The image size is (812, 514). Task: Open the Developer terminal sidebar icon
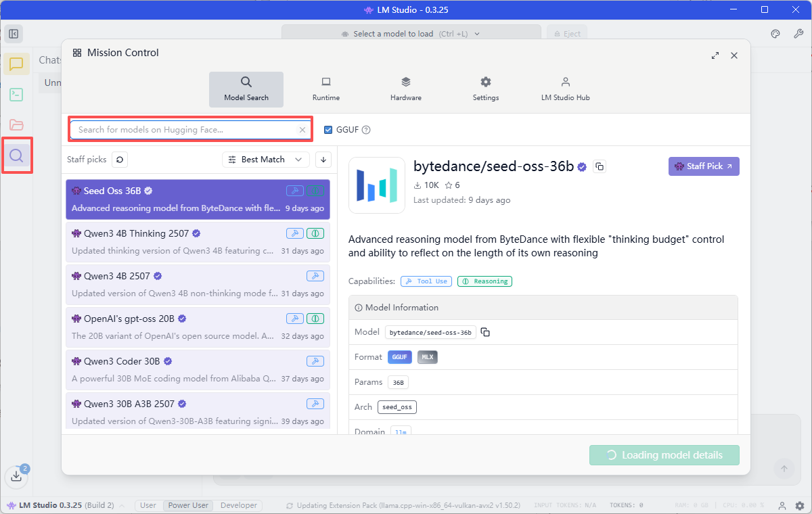point(17,95)
